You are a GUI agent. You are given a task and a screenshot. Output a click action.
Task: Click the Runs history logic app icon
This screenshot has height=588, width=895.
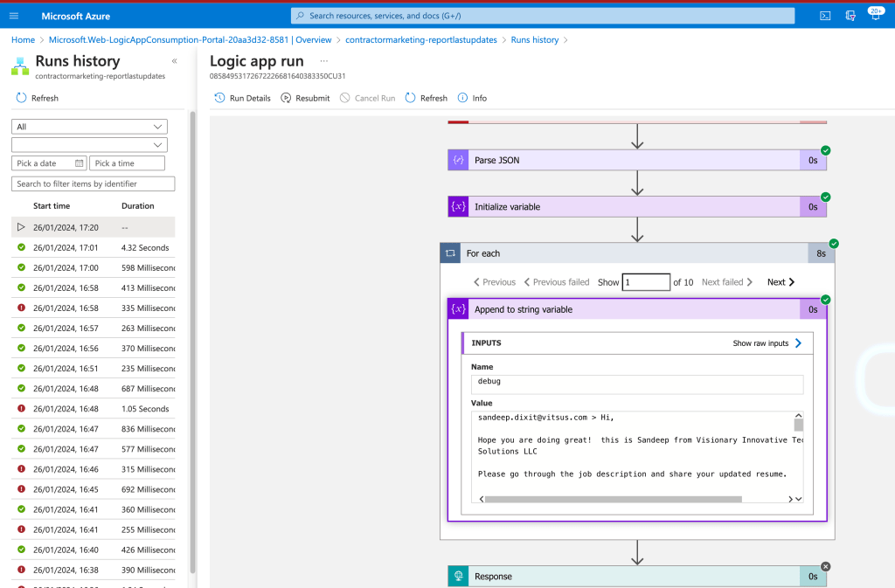(20, 66)
